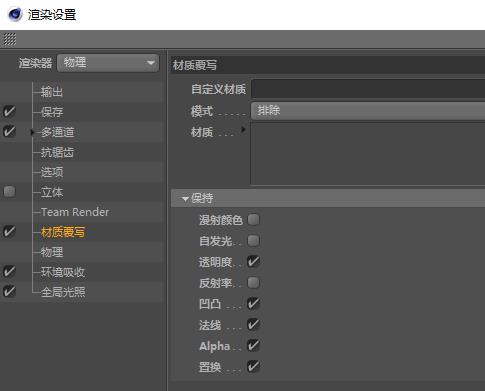Select Team Render in the tree
Screen dimensions: 485x391
[x=75, y=212]
